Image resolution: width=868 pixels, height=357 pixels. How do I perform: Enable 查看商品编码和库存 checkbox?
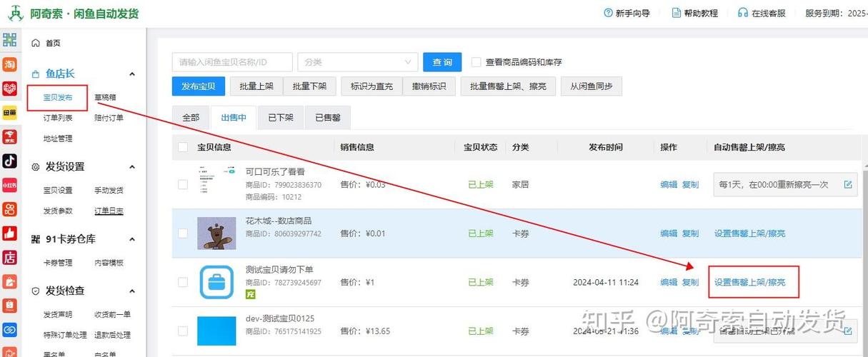pos(477,62)
